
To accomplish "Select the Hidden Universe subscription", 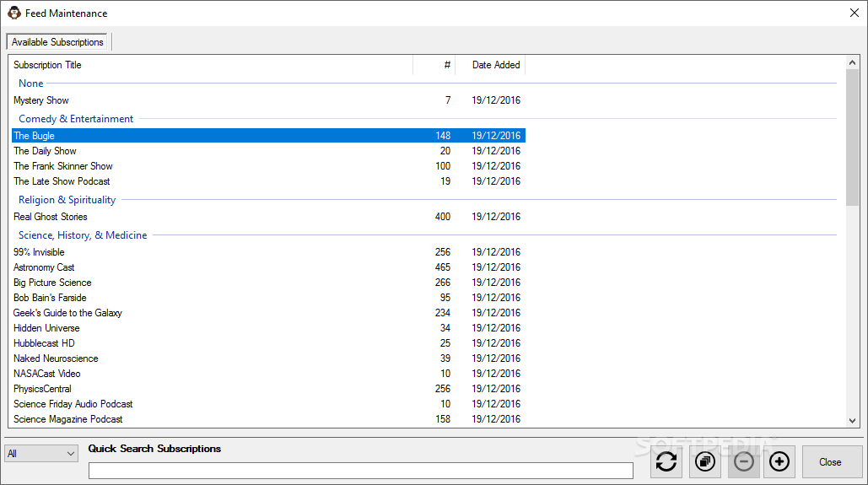I will (x=268, y=328).
